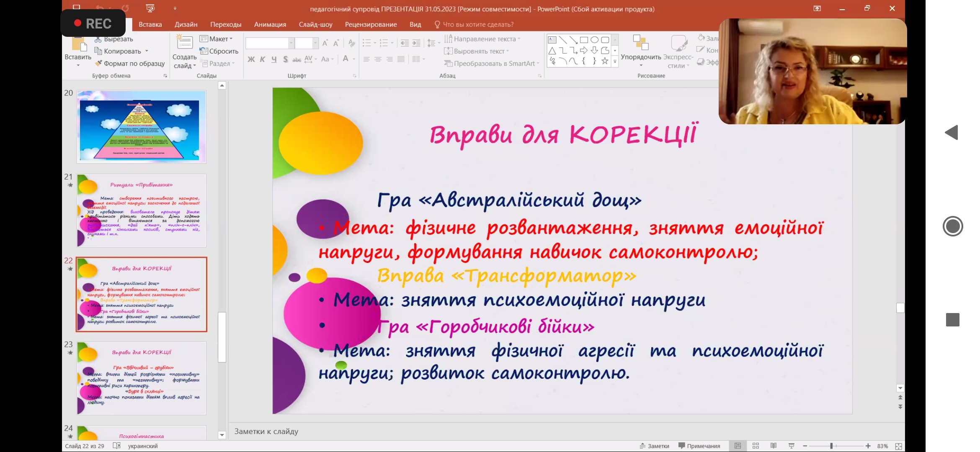Click Формат по образцу button

[x=130, y=64]
